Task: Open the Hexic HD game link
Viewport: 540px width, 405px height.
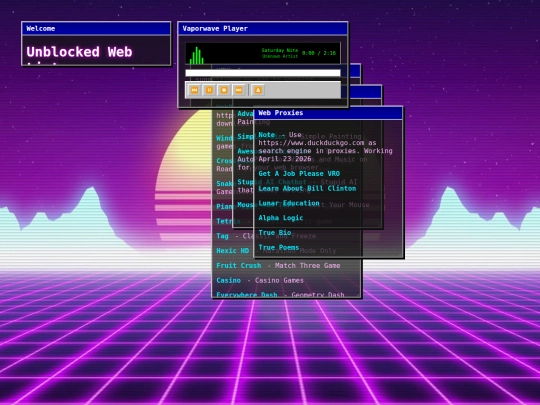Action: pyautogui.click(x=232, y=251)
